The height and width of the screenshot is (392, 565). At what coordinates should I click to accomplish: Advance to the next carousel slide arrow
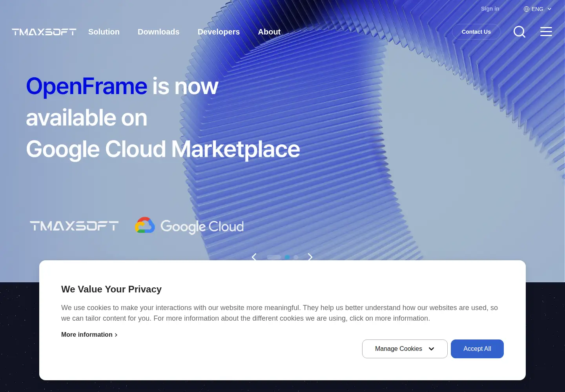click(310, 257)
